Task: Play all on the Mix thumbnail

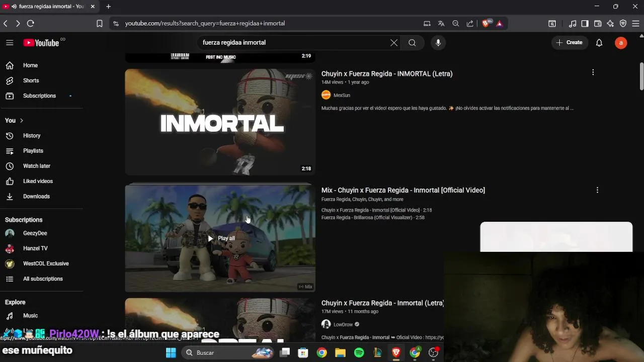Action: click(x=221, y=238)
